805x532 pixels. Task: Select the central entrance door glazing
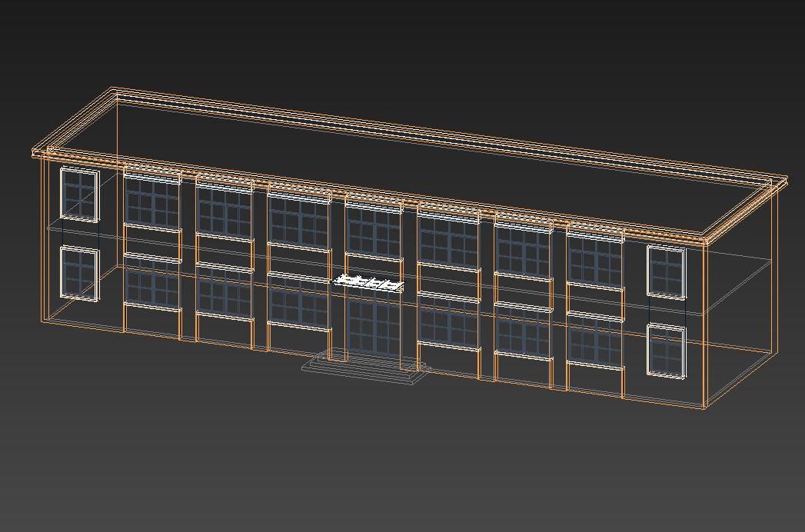[373, 324]
